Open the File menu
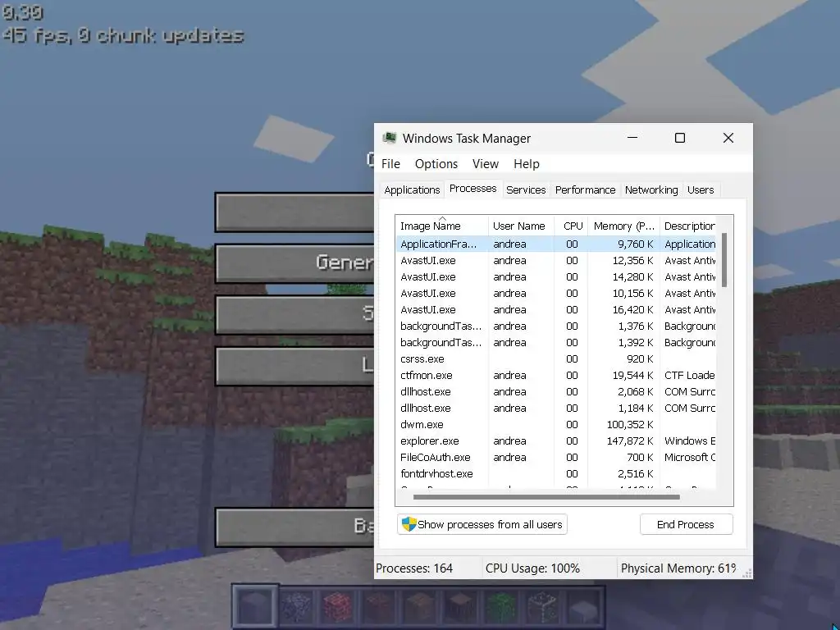Image resolution: width=840 pixels, height=630 pixels. tap(390, 164)
